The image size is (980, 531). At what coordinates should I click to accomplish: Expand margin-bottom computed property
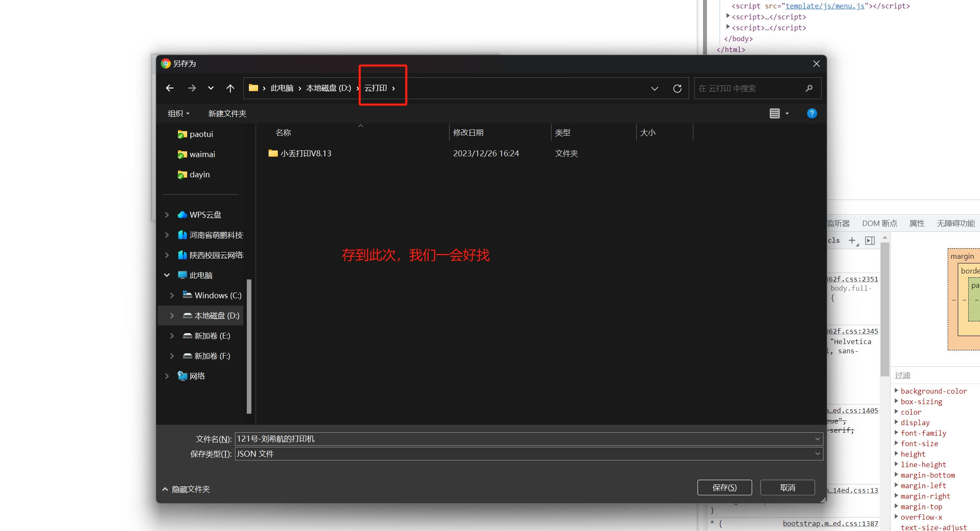[896, 475]
